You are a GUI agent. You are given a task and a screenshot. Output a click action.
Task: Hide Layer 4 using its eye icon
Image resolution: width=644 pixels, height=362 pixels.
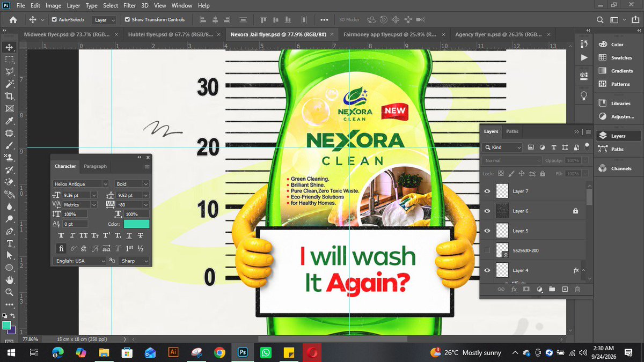(487, 270)
